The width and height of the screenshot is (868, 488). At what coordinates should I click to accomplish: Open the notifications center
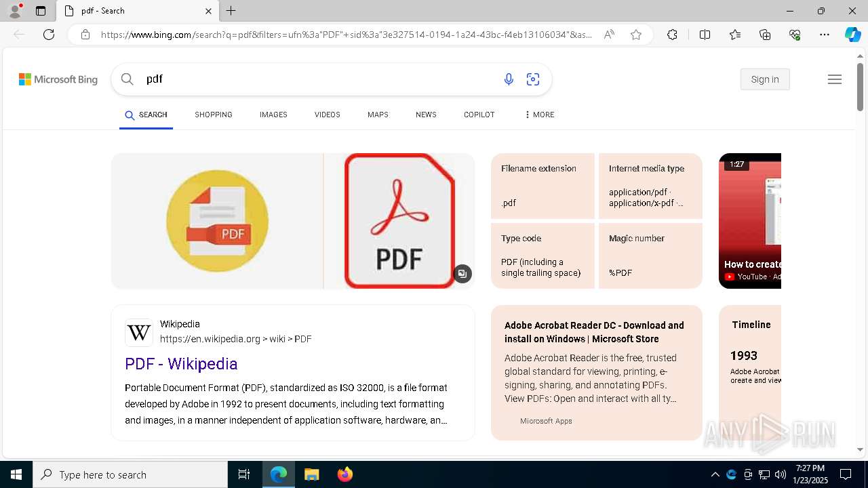pos(846,474)
